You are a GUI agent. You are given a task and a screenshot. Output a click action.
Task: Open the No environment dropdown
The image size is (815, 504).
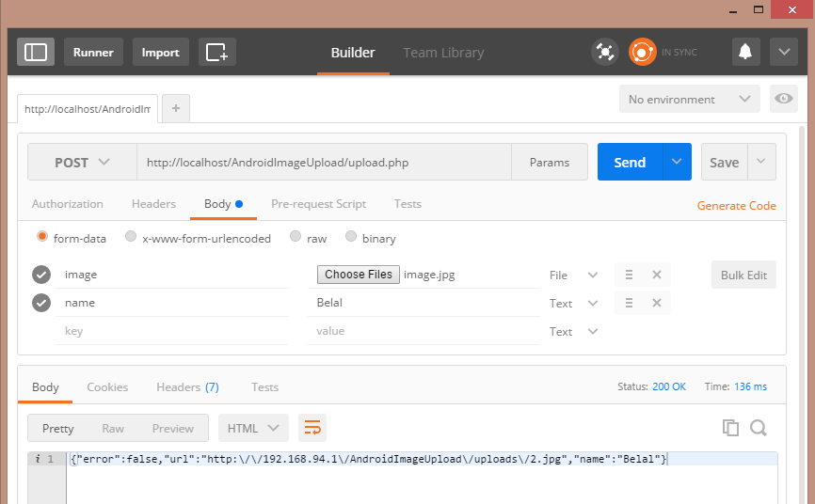(689, 99)
